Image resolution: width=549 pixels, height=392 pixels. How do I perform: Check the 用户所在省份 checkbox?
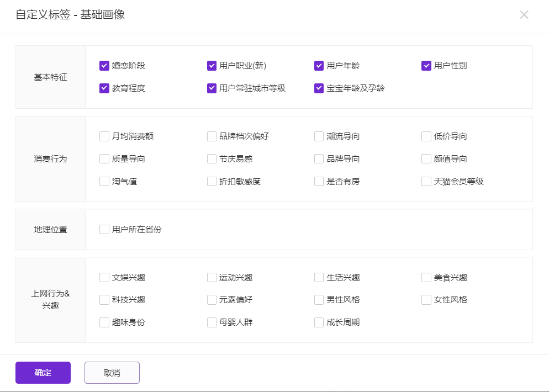coord(104,230)
